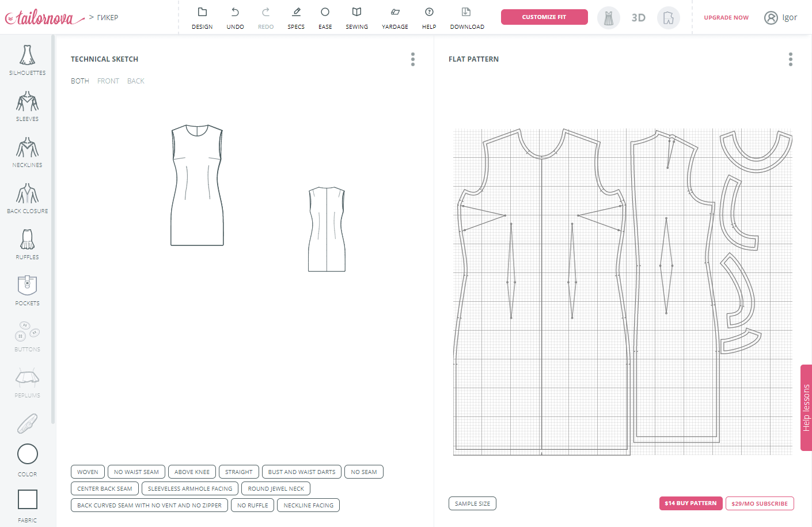Pick the Color circle swatch
The height and width of the screenshot is (527, 812).
(x=28, y=454)
